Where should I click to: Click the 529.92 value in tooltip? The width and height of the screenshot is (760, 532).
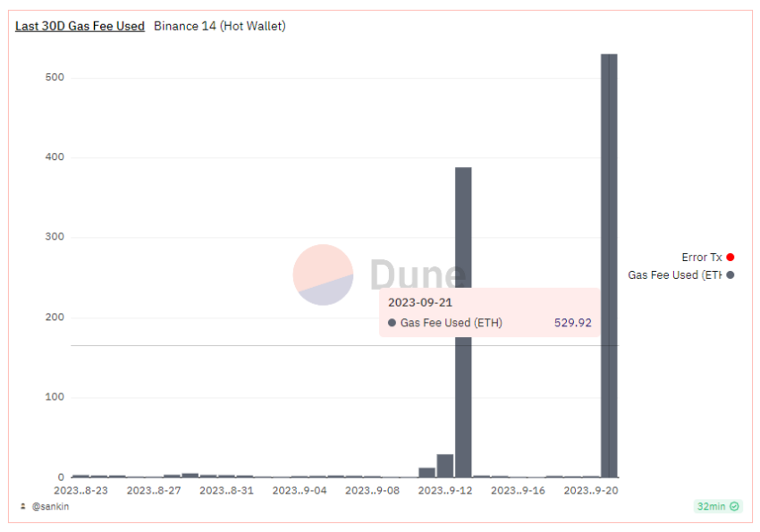(573, 323)
